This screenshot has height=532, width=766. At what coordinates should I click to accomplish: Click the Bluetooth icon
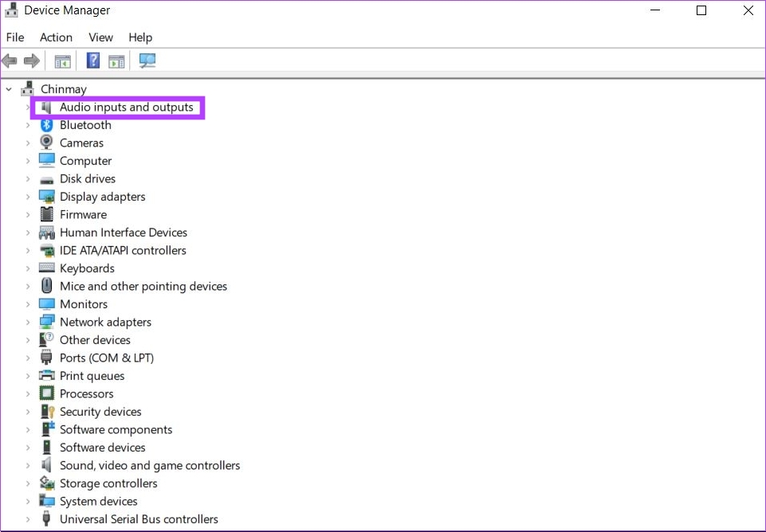[x=46, y=125]
